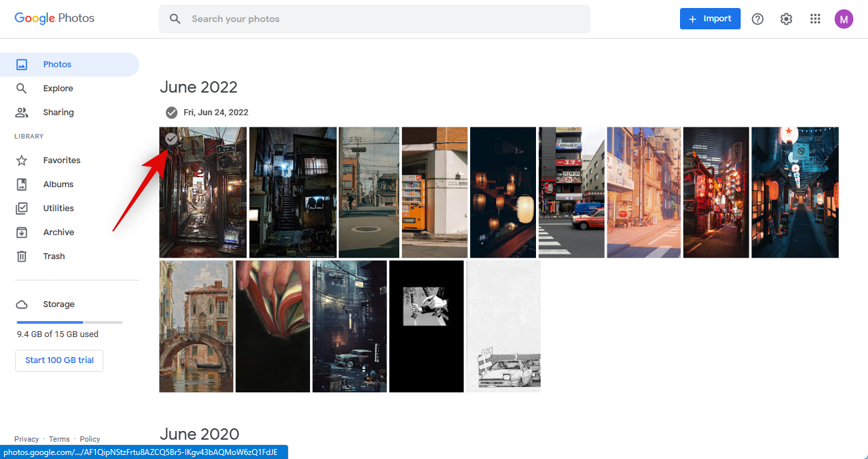The width and height of the screenshot is (868, 459).
Task: Open the Venice canal bridge painting
Action: (x=196, y=326)
